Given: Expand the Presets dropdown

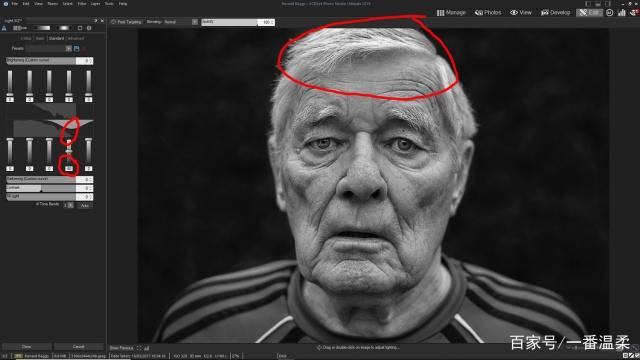Looking at the screenshot, I should [69, 49].
